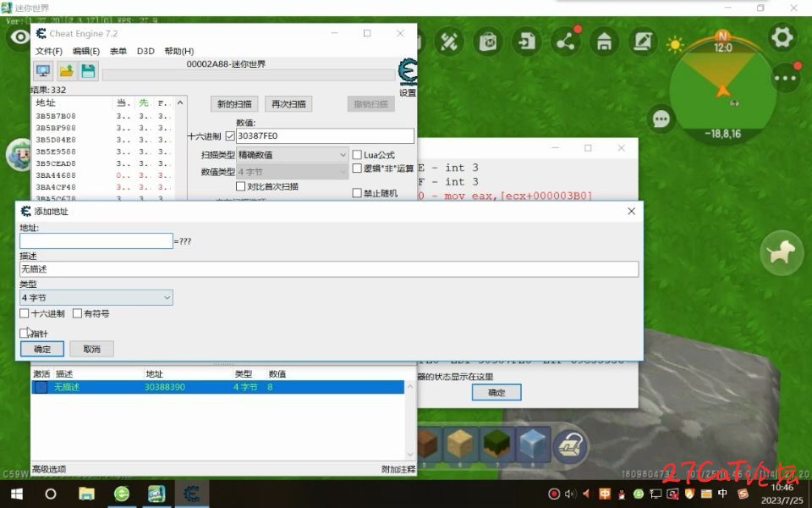
Task: Close the 添加地址 dialog
Action: click(631, 211)
